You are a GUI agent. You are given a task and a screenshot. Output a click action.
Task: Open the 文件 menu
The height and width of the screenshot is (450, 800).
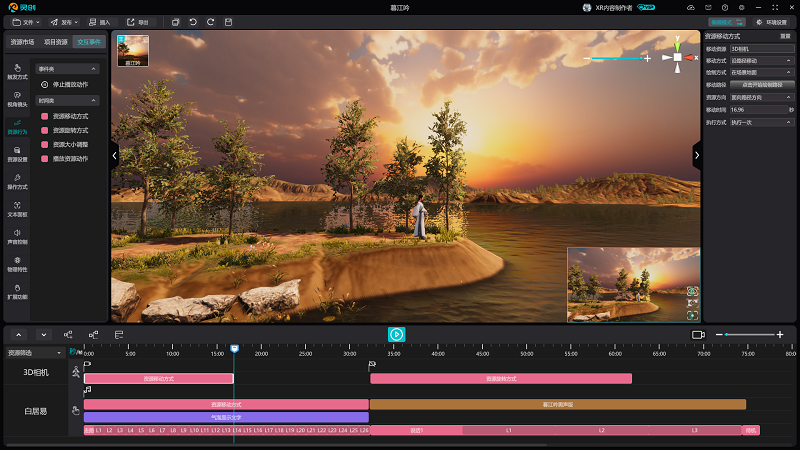click(29, 21)
